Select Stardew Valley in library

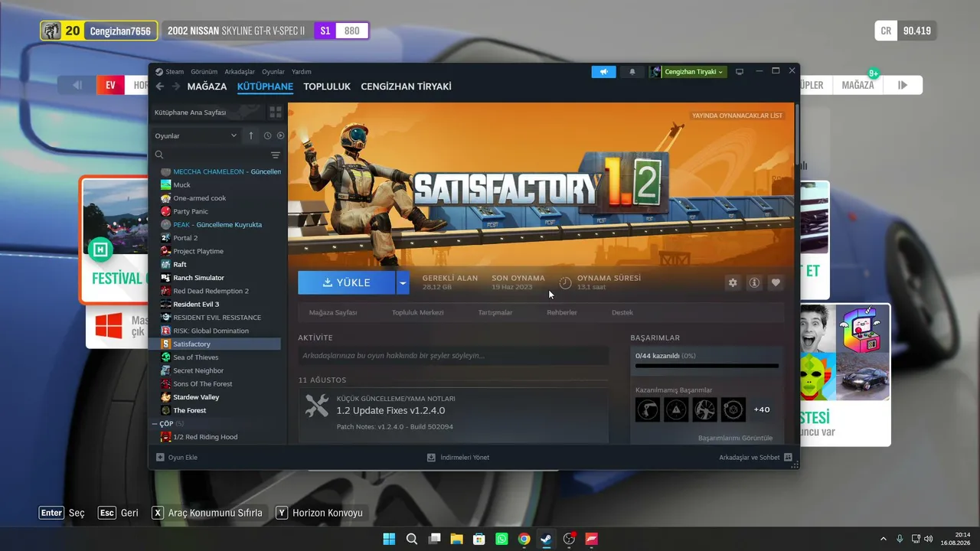pyautogui.click(x=196, y=397)
